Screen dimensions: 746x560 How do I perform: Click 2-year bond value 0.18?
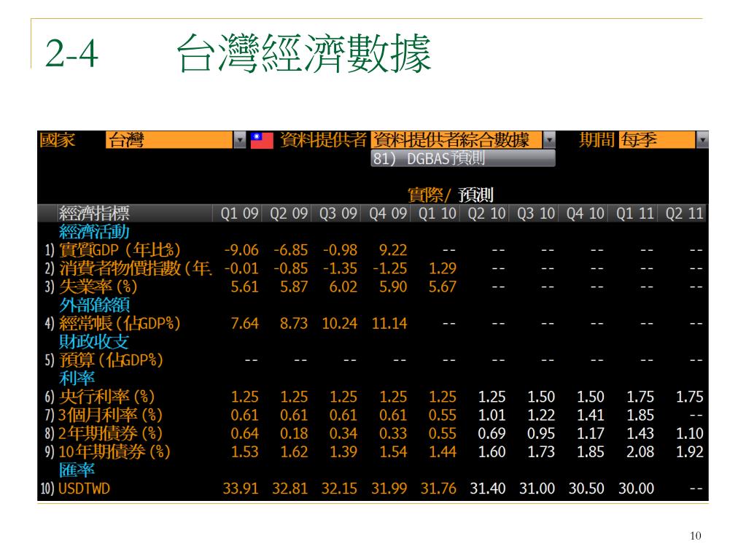click(x=294, y=433)
